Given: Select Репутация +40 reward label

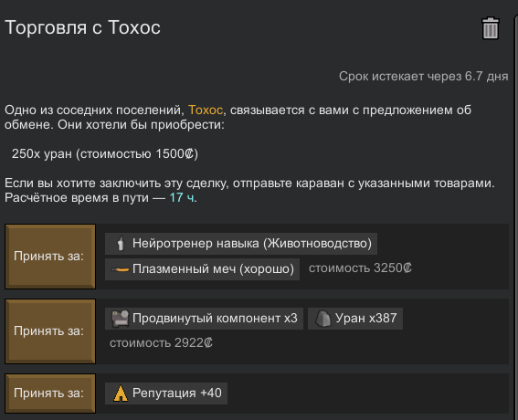Looking at the screenshot, I should click(x=176, y=394).
